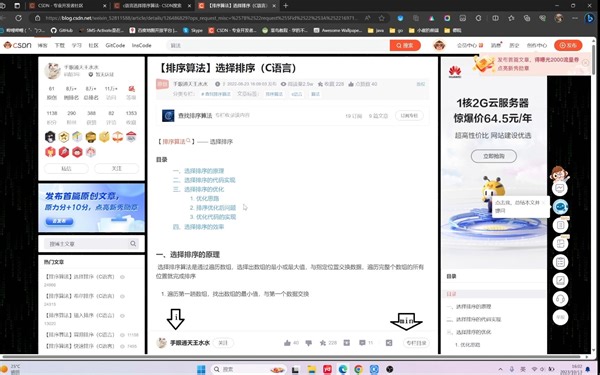Open TOC link 四、选择排序的效率

[x=198, y=227]
